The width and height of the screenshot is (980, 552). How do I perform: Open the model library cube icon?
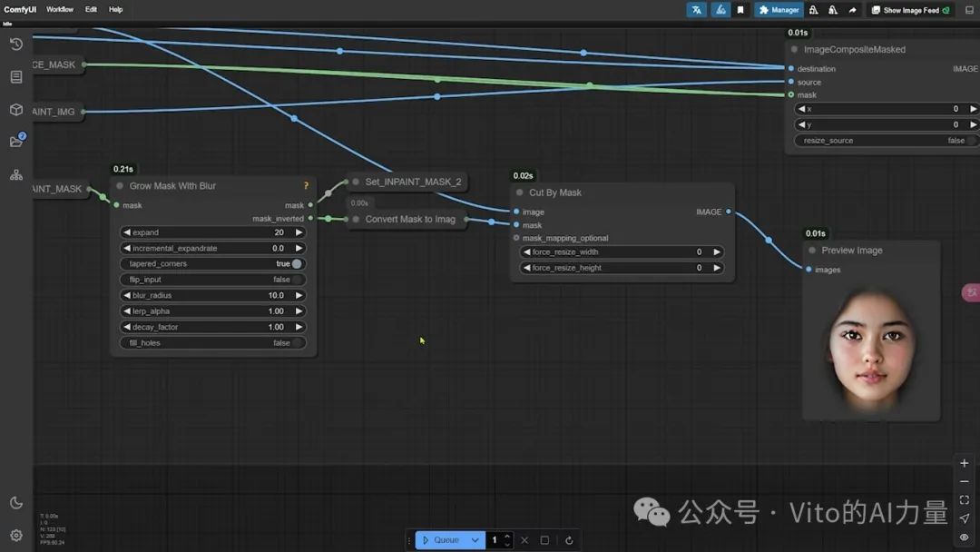click(x=16, y=109)
